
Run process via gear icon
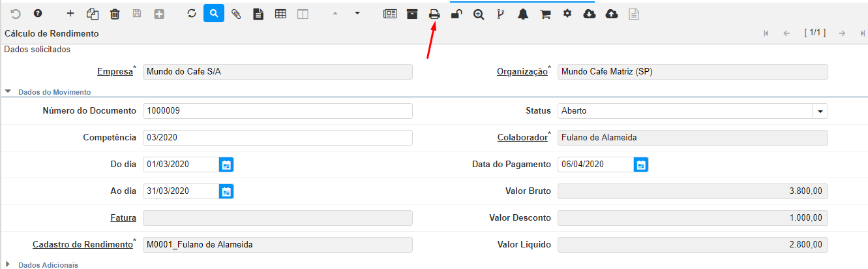coord(567,13)
